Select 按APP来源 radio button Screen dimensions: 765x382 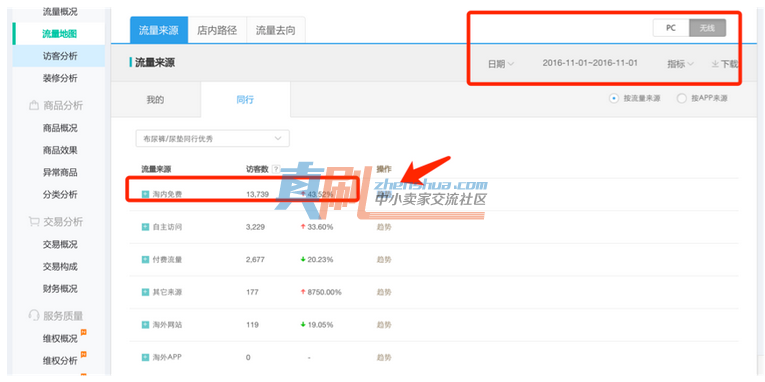pyautogui.click(x=682, y=99)
